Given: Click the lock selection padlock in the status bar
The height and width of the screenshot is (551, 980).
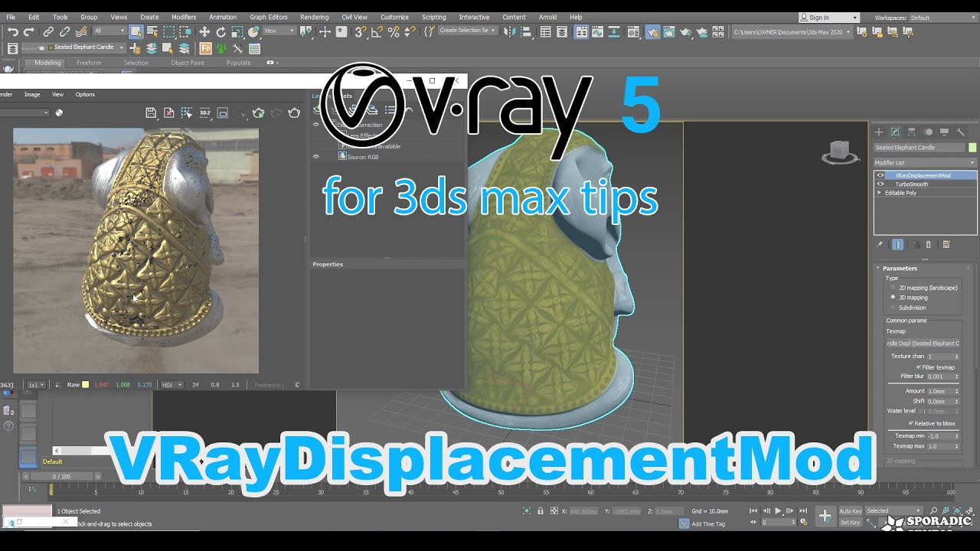Looking at the screenshot, I should click(541, 511).
